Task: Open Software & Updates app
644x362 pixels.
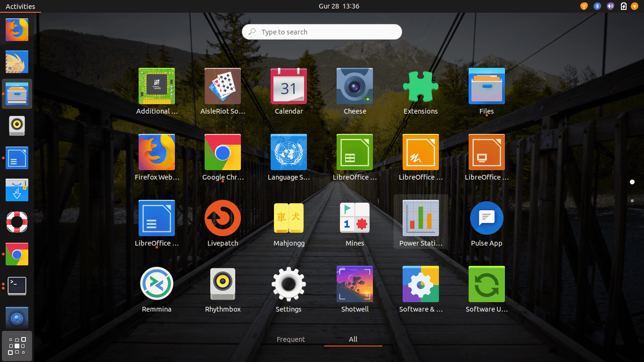Action: click(x=421, y=284)
